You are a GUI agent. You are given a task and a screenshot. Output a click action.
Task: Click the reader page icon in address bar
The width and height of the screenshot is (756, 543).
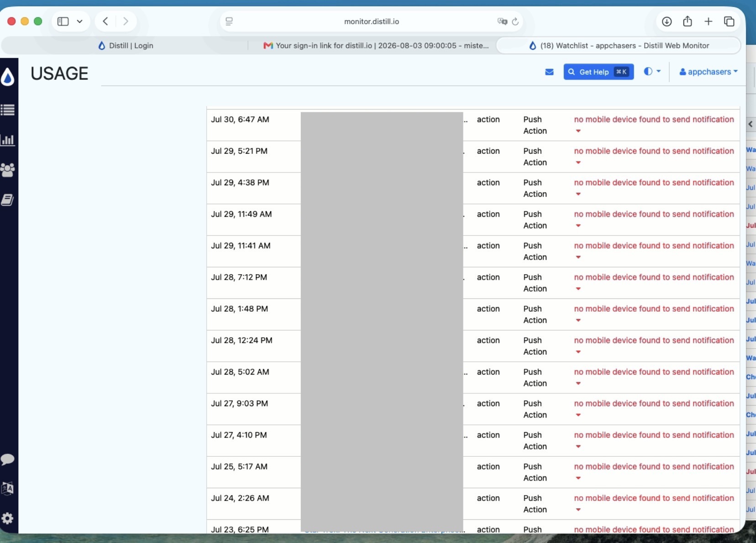(x=229, y=21)
